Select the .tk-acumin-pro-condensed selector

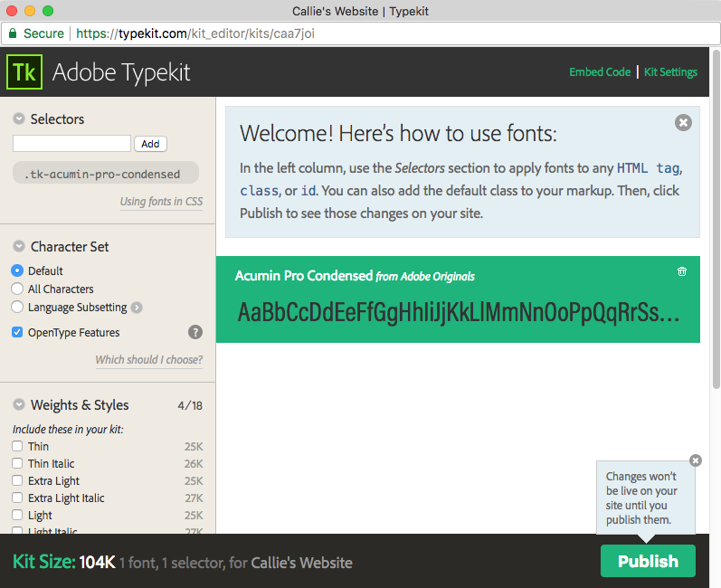click(x=106, y=173)
